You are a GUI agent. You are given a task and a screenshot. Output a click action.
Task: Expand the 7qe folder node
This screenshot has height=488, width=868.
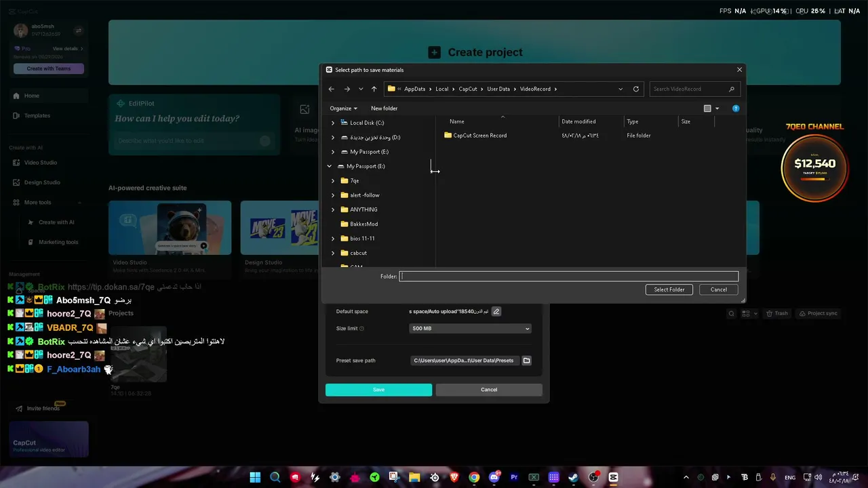point(333,181)
